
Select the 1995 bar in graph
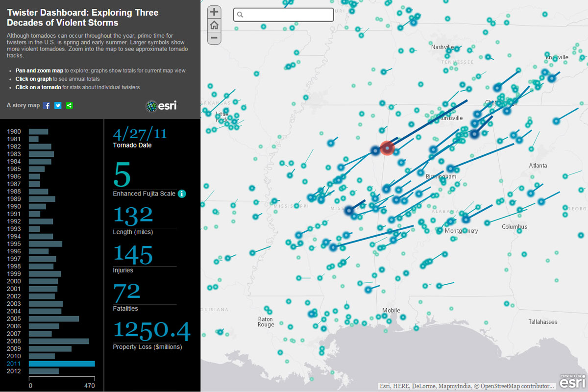tap(45, 244)
